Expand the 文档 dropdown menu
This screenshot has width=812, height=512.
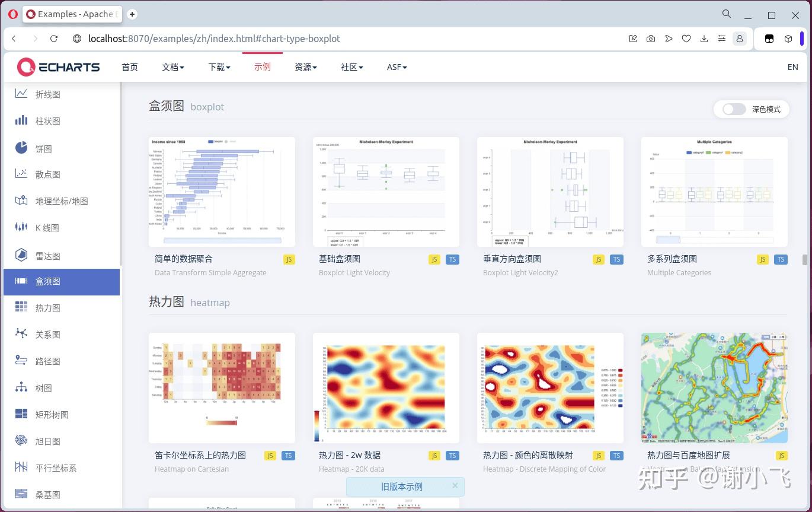click(x=173, y=67)
